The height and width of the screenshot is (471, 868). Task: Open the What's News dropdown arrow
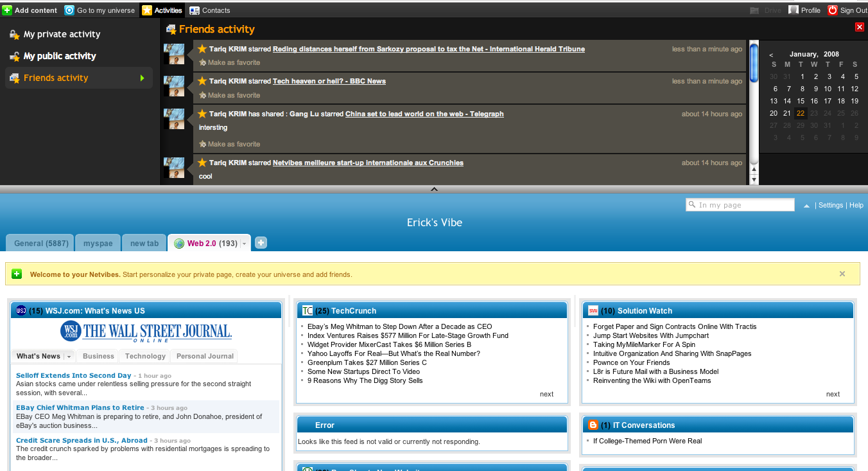click(69, 357)
